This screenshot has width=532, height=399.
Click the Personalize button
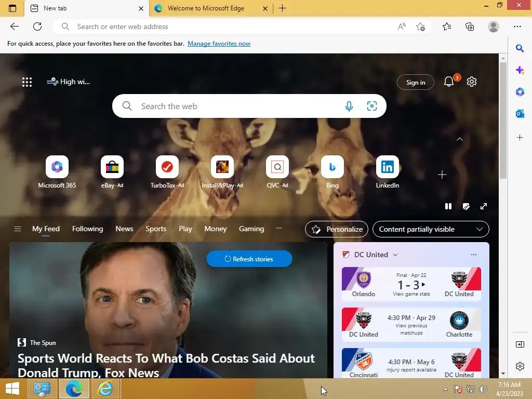(337, 229)
